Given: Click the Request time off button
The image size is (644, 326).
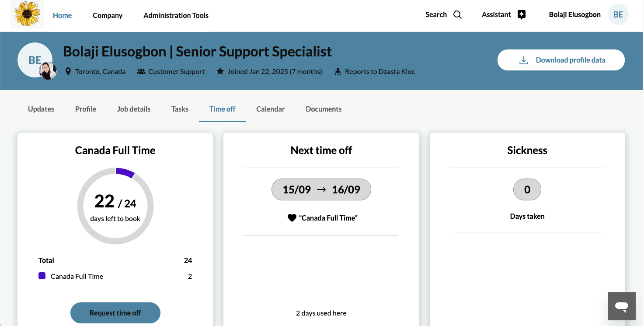Looking at the screenshot, I should coord(115,313).
